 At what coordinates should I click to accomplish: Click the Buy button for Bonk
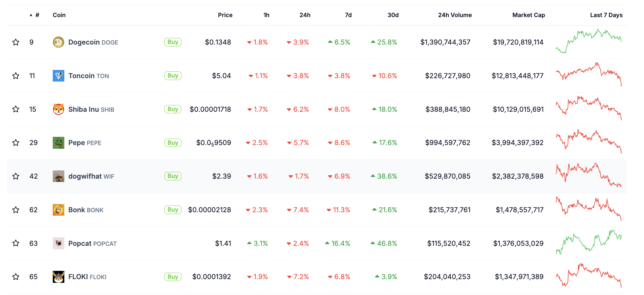point(173,210)
